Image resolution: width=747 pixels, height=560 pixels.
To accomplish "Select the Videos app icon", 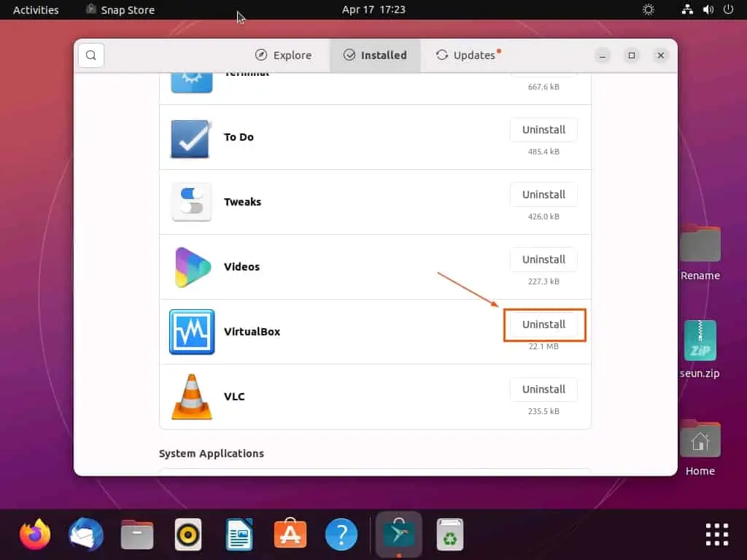I will [x=192, y=267].
